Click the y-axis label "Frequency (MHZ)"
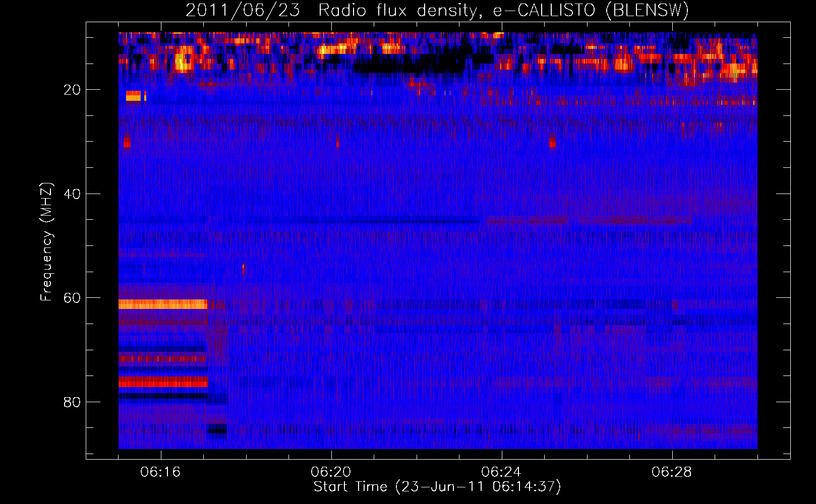Image resolution: width=816 pixels, height=504 pixels. 46,242
